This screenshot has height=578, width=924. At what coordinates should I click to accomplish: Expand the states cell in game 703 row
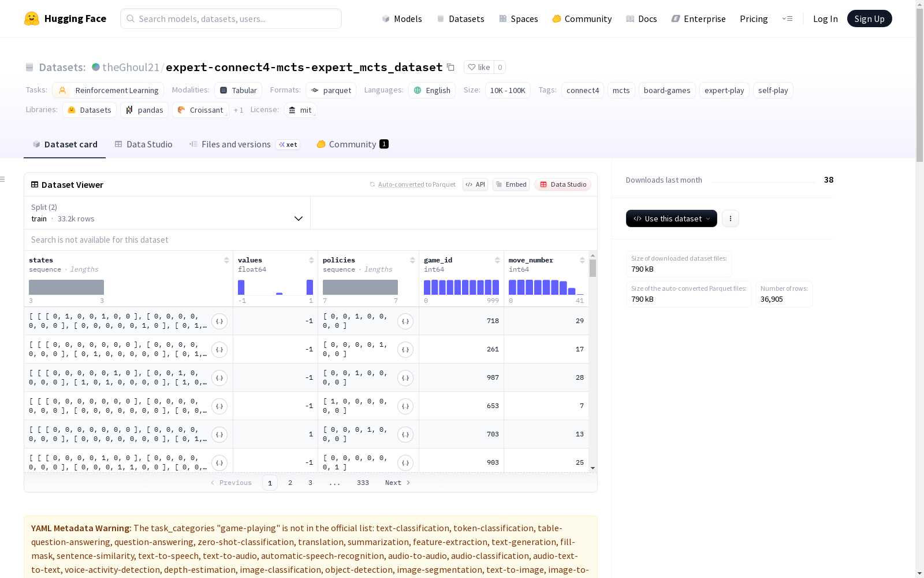click(x=219, y=435)
